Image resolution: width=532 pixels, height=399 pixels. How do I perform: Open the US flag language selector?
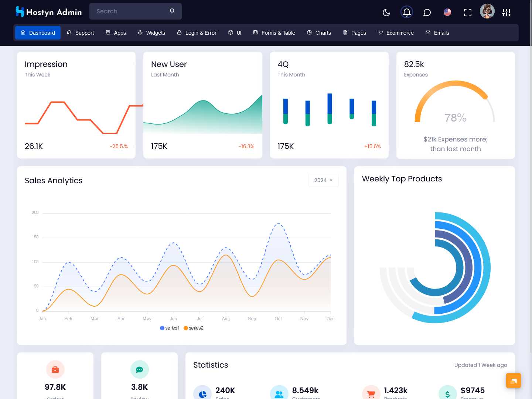(447, 13)
